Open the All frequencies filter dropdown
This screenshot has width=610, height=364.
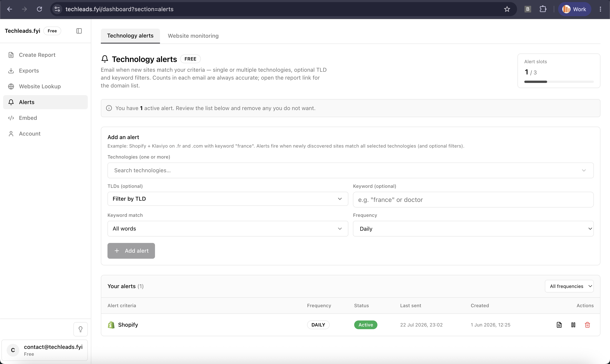569,286
